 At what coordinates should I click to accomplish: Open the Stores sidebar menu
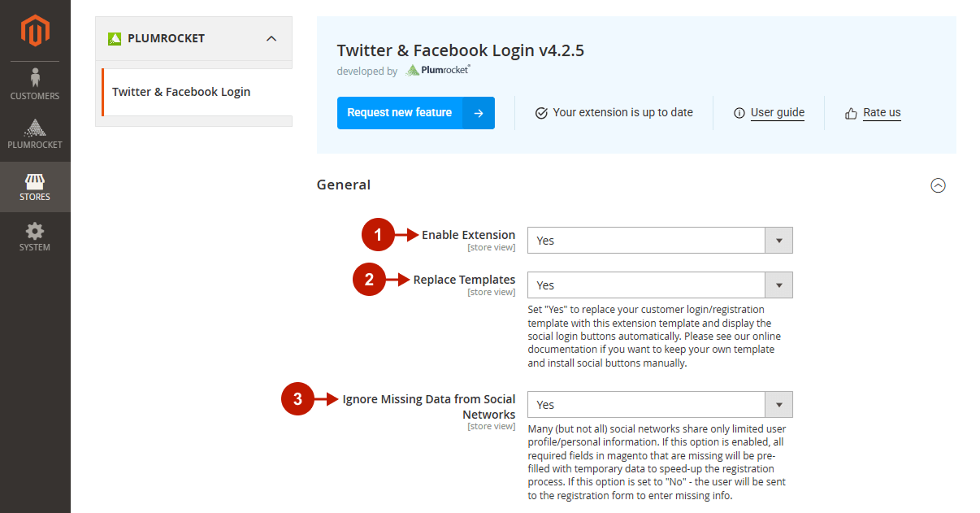click(35, 187)
